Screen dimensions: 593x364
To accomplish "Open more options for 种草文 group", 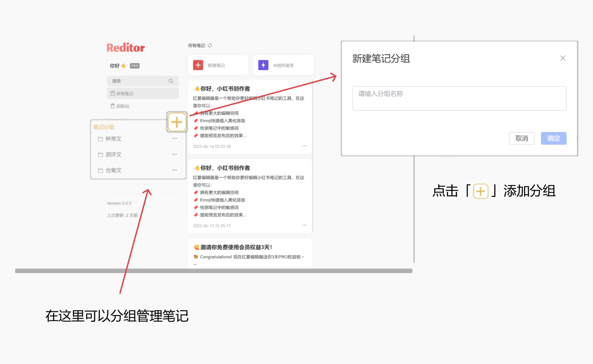I will 174,139.
